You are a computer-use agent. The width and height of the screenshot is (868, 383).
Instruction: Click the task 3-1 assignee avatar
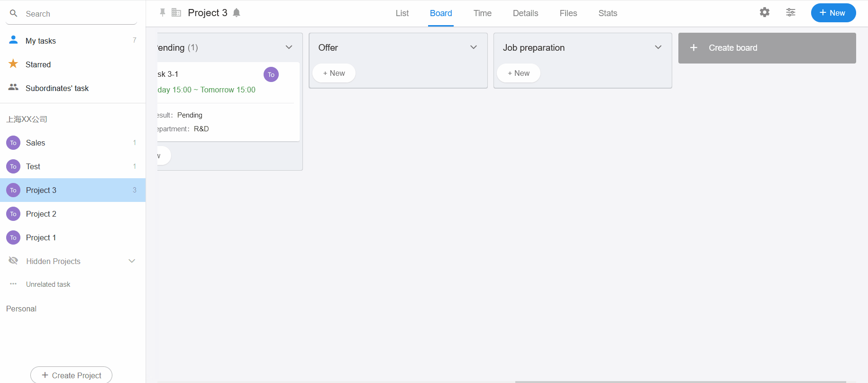click(x=271, y=74)
